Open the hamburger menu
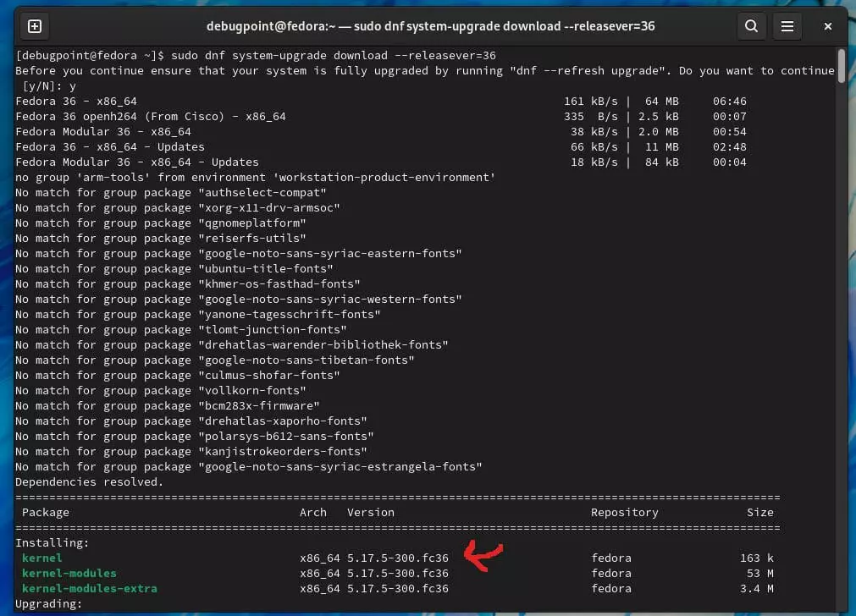856x616 pixels. pos(787,26)
